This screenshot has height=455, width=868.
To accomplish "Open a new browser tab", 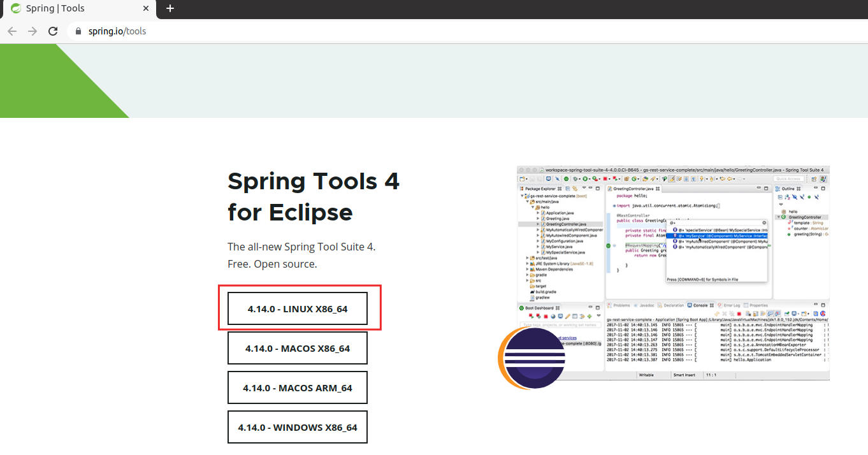I will 170,9.
